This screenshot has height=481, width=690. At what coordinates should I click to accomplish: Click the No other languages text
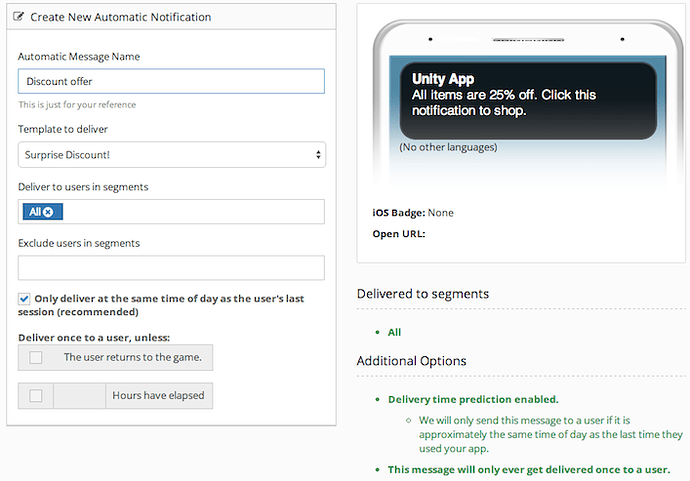tap(448, 147)
